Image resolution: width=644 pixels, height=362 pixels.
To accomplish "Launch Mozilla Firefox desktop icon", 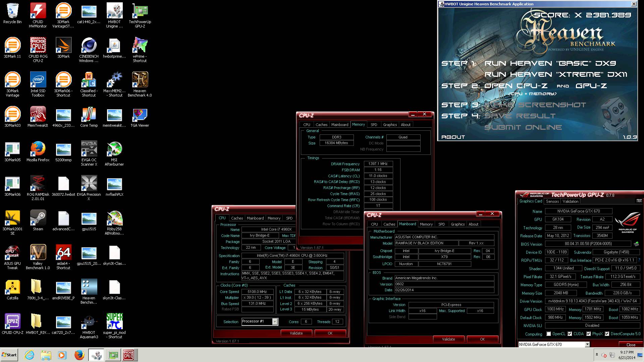I will tap(38, 151).
